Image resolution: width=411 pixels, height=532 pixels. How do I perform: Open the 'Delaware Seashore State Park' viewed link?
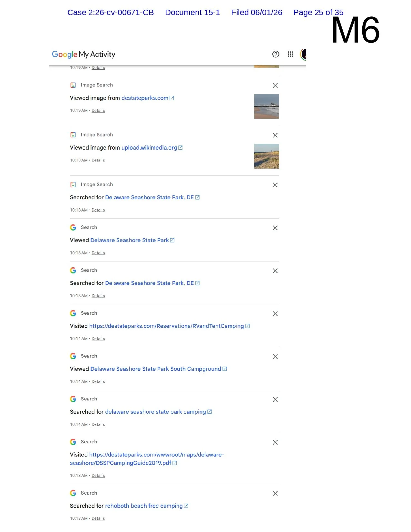(130, 240)
